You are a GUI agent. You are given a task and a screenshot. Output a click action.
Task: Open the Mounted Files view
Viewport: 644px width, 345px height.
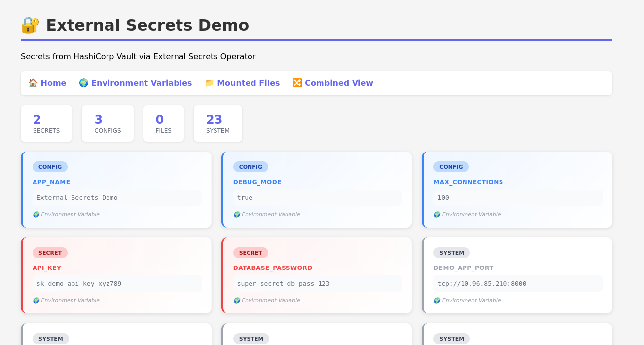click(x=248, y=83)
